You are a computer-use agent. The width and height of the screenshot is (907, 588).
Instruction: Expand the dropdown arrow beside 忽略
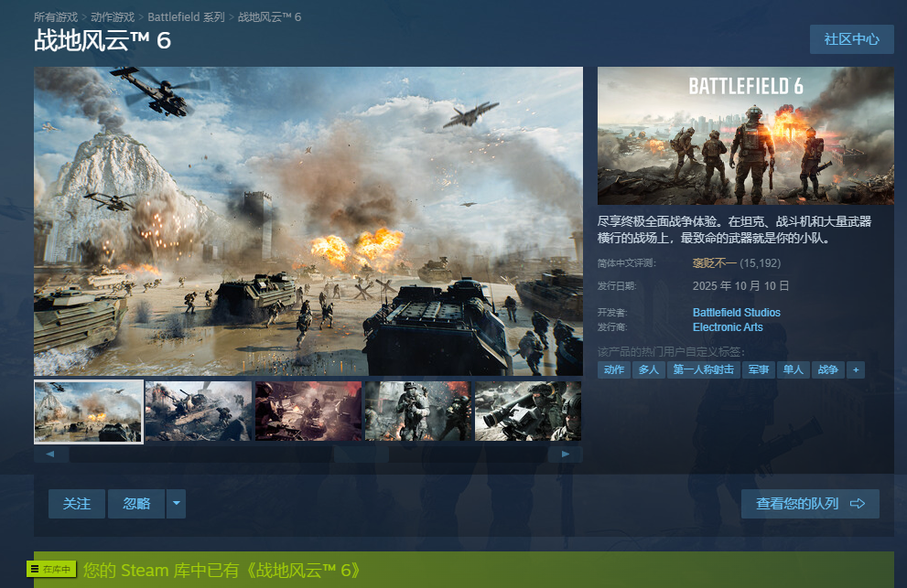coord(177,504)
